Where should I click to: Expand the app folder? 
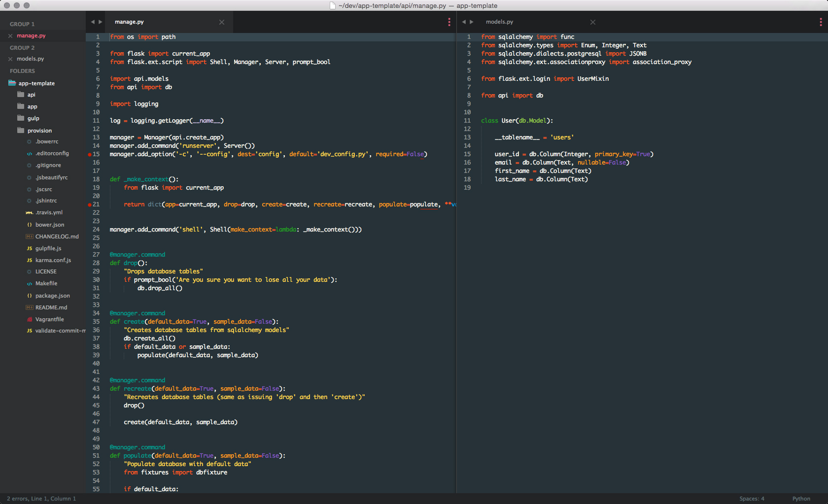tap(32, 106)
